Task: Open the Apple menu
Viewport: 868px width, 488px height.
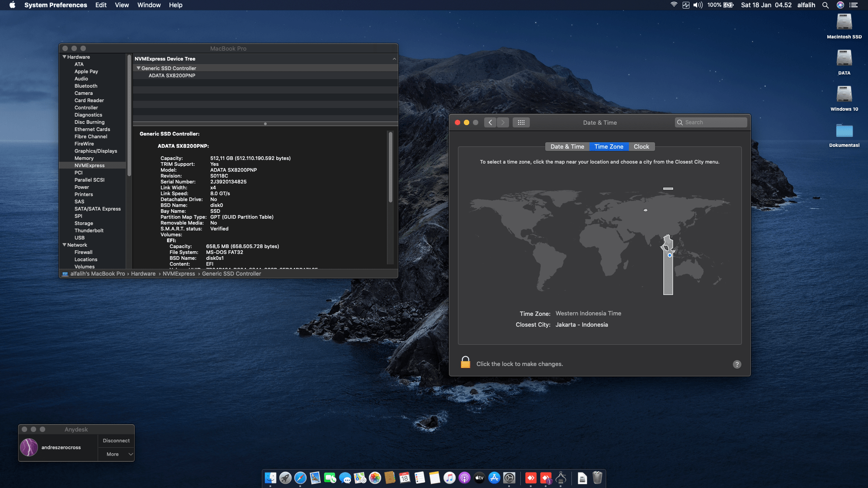Action: click(12, 5)
